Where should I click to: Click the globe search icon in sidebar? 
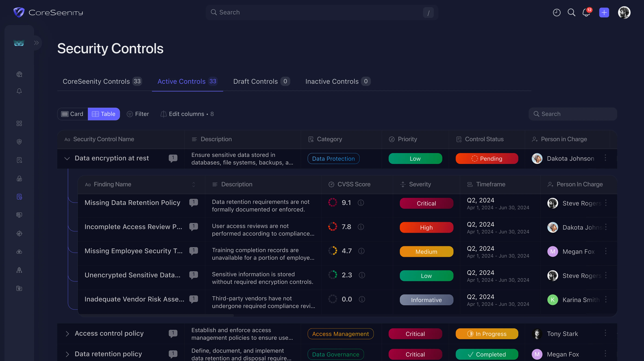pyautogui.click(x=19, y=74)
